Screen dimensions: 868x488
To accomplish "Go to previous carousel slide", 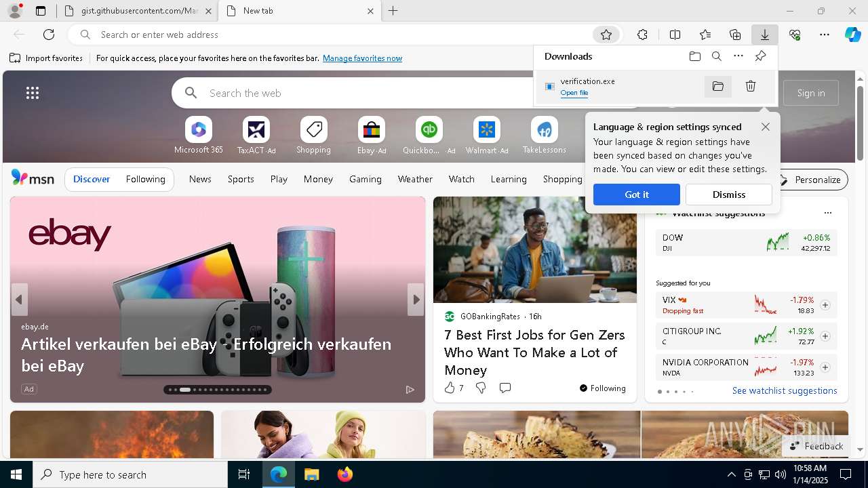I will click(19, 300).
